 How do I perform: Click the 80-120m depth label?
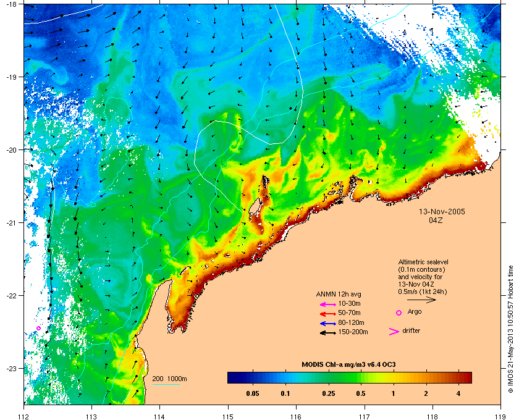click(x=351, y=322)
